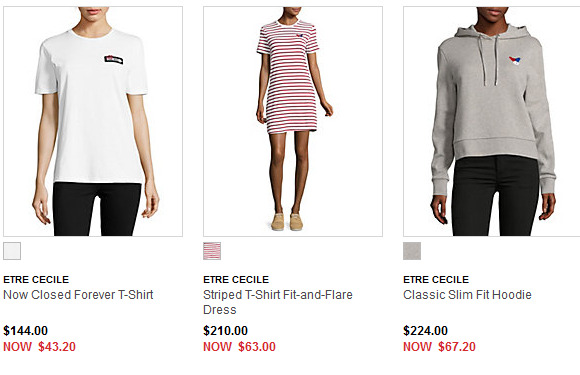Click the $144.00 original price
This screenshot has height=375, width=580.
click(26, 331)
